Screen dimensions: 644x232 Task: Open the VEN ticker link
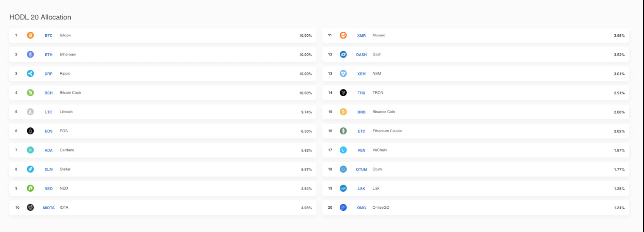coord(361,150)
